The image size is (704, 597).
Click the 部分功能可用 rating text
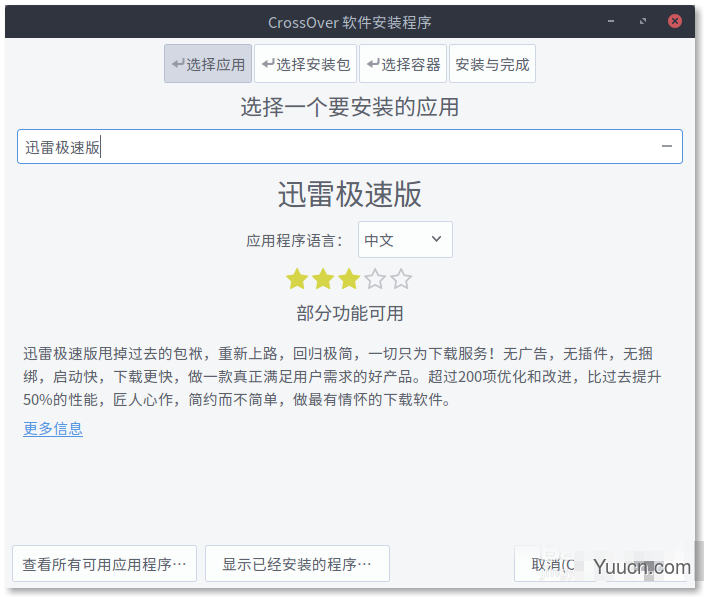[350, 313]
